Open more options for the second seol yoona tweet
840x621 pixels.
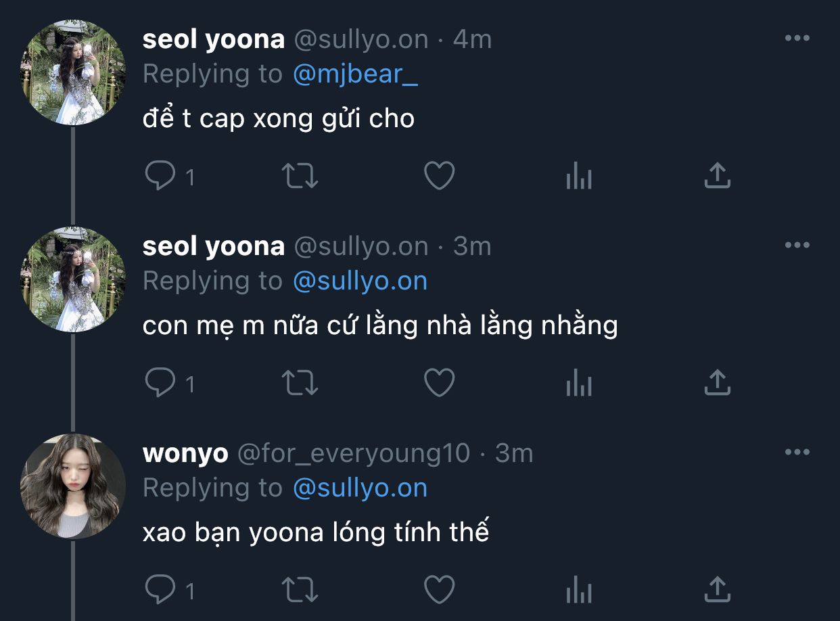click(x=797, y=246)
